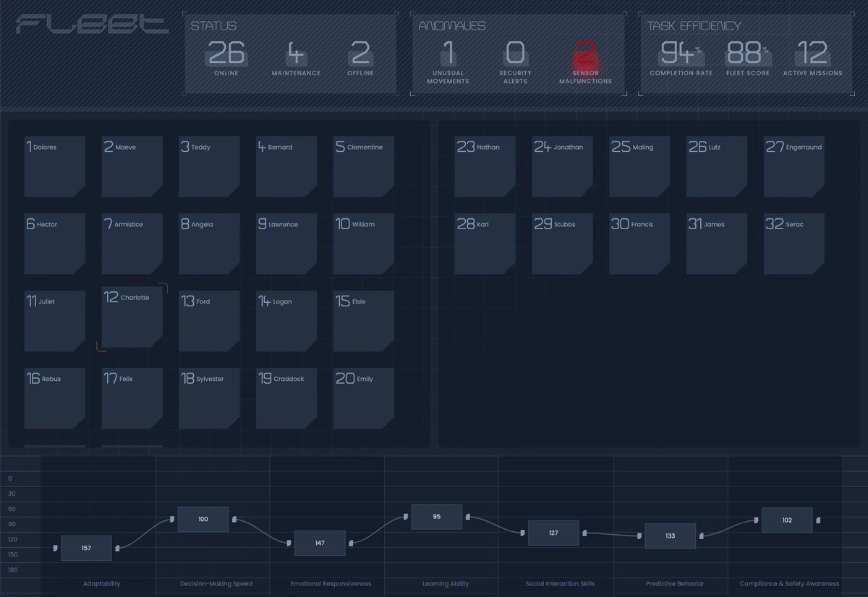This screenshot has width=868, height=597.
Task: Open the Juliet unit card
Action: pyautogui.click(x=55, y=321)
